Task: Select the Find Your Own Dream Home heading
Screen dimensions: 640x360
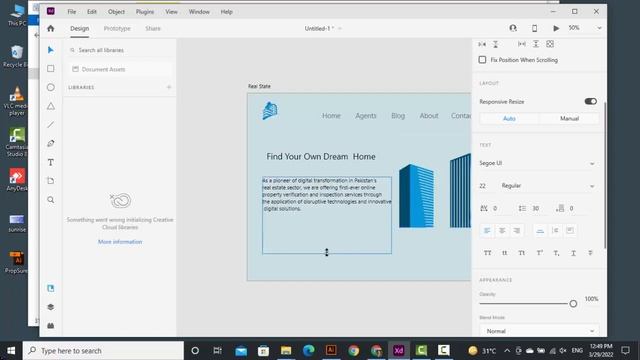Action: pyautogui.click(x=321, y=157)
